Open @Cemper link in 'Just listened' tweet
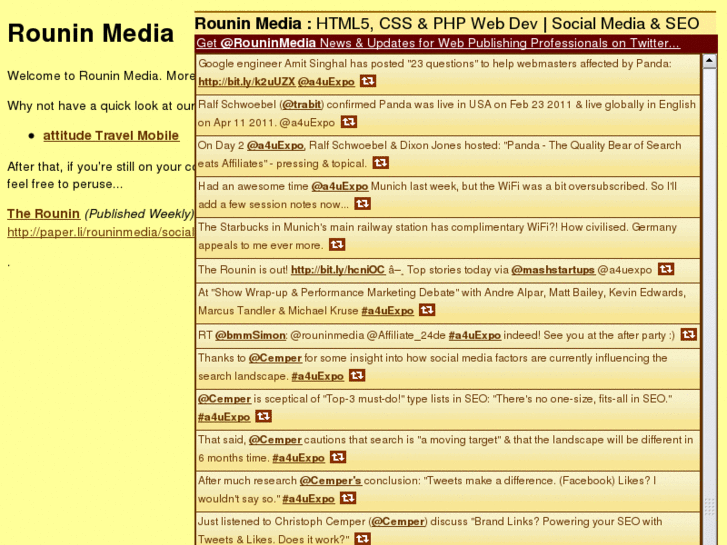 pyautogui.click(x=398, y=521)
